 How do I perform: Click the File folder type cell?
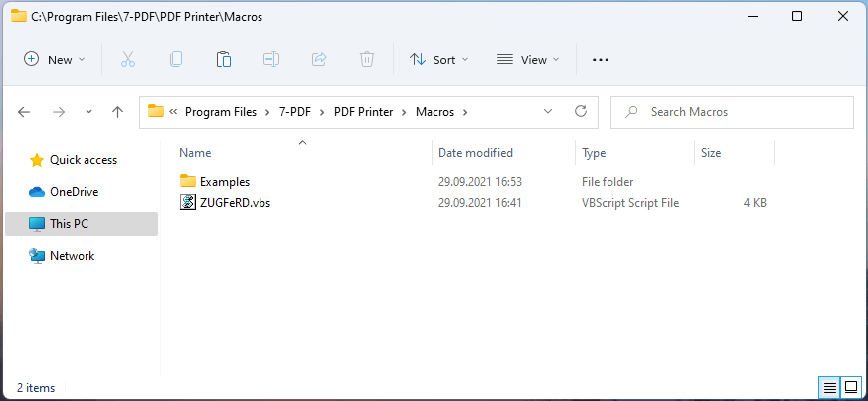point(608,182)
